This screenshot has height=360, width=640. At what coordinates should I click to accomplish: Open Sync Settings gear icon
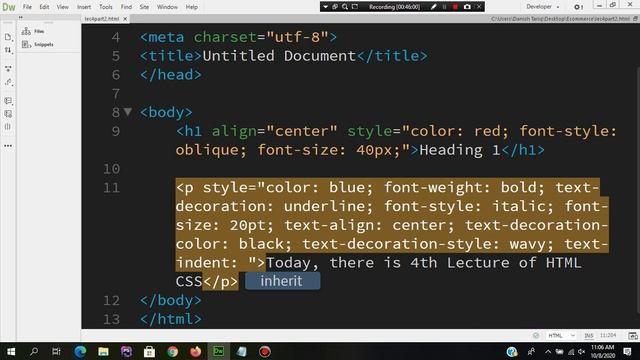click(578, 7)
